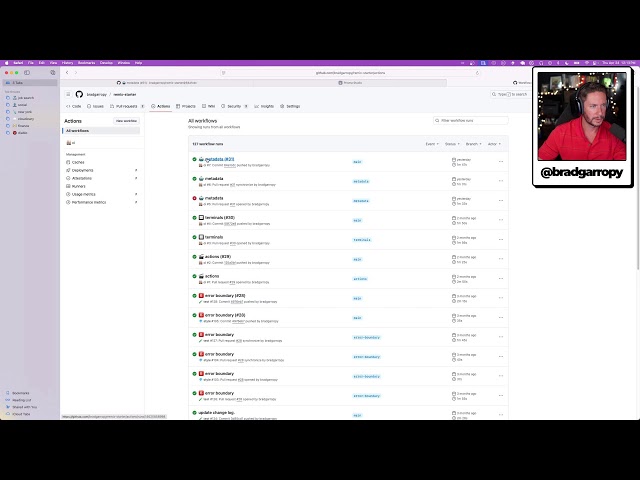Click the Filter workflow runs input

471,120
